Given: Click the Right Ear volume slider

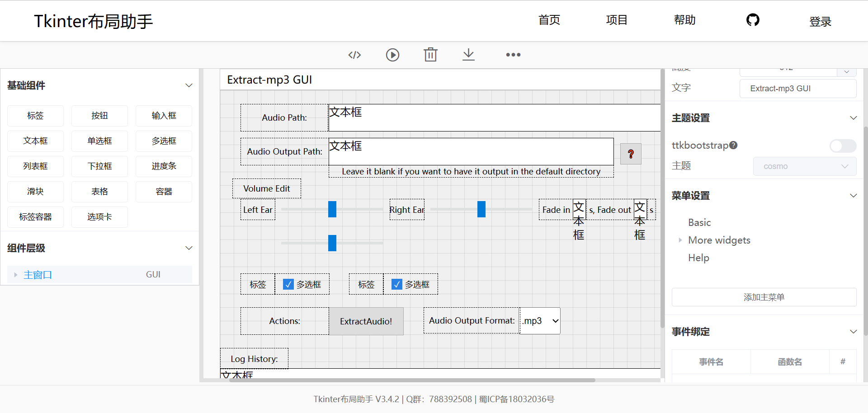Looking at the screenshot, I should pos(481,209).
